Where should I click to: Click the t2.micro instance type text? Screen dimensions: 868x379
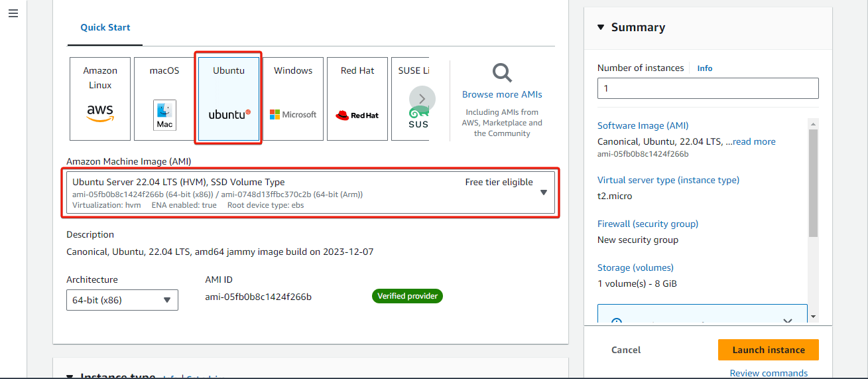coord(615,196)
